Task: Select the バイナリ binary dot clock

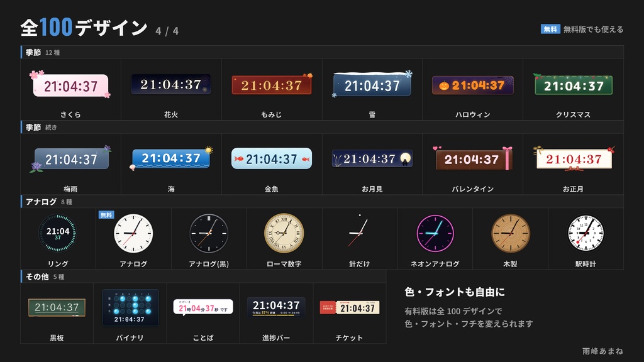Action: click(130, 307)
